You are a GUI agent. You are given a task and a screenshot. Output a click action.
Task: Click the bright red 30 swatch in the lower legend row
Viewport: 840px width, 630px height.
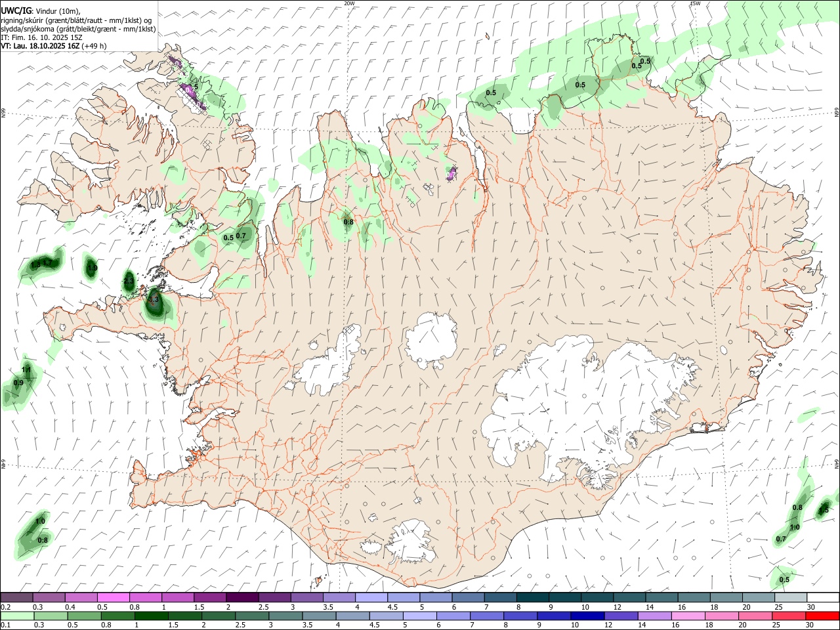tap(822, 616)
